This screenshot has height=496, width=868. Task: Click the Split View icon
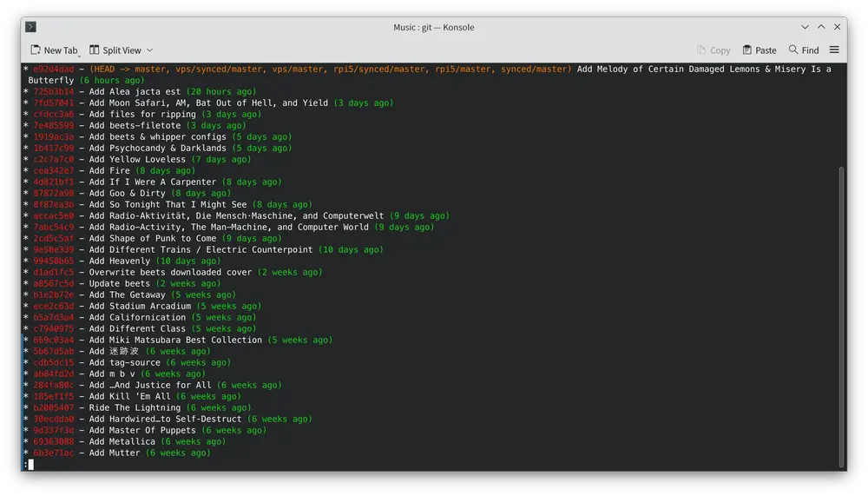click(95, 50)
